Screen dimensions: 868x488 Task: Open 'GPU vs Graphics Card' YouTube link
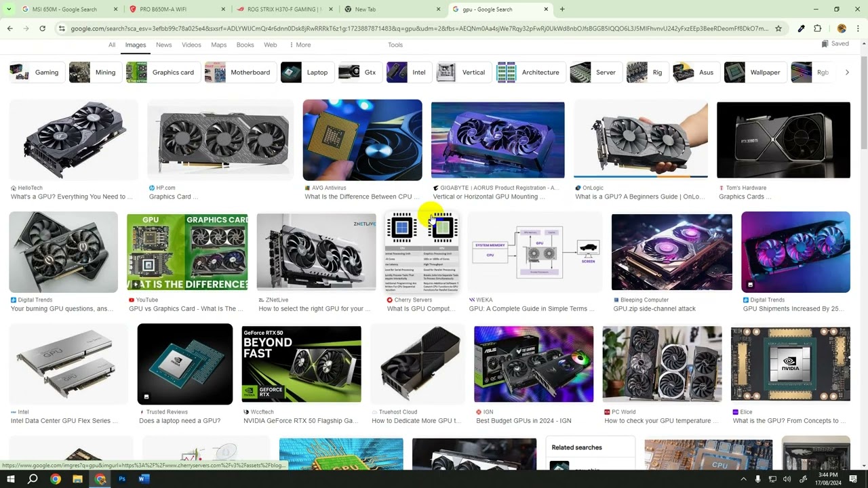[x=186, y=309]
